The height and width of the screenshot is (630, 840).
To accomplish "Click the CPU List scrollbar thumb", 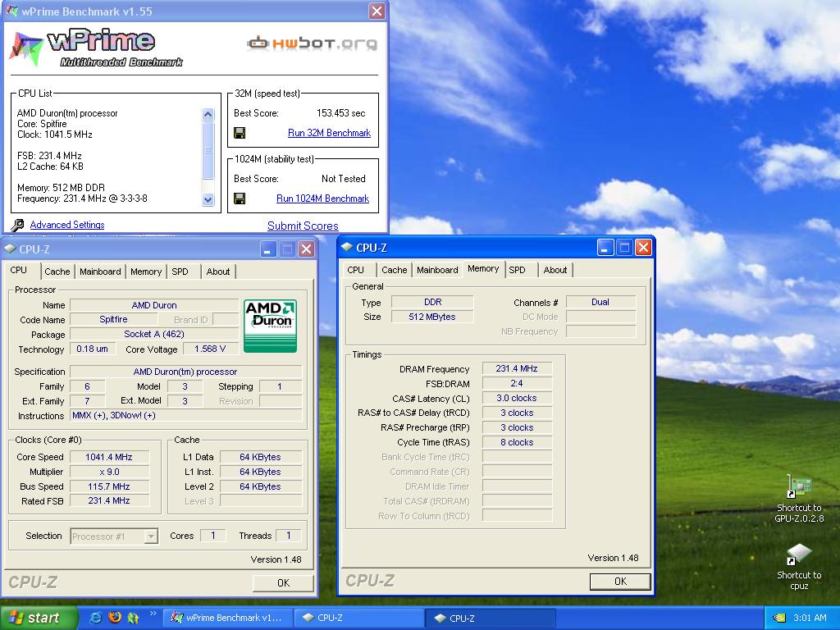I will (x=208, y=150).
